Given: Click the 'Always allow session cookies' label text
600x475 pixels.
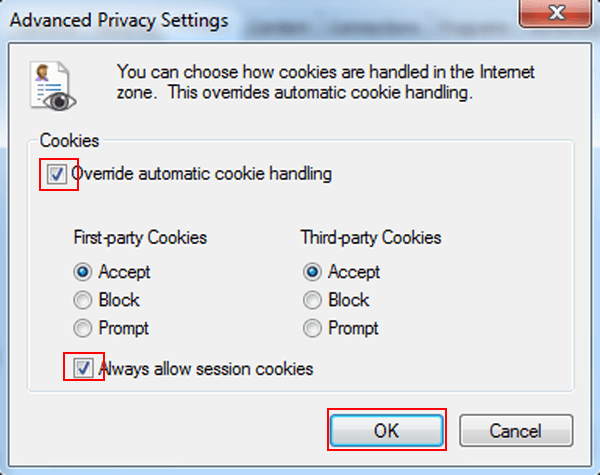Looking at the screenshot, I should click(206, 369).
